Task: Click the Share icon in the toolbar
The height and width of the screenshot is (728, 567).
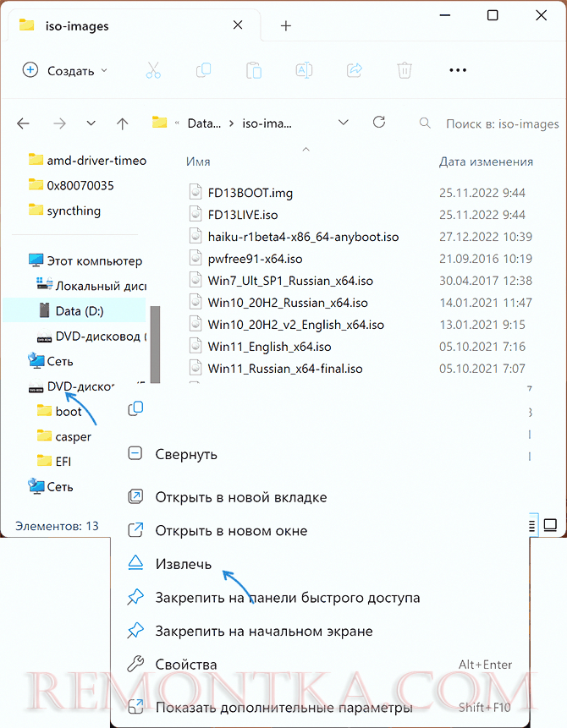Action: (x=354, y=70)
